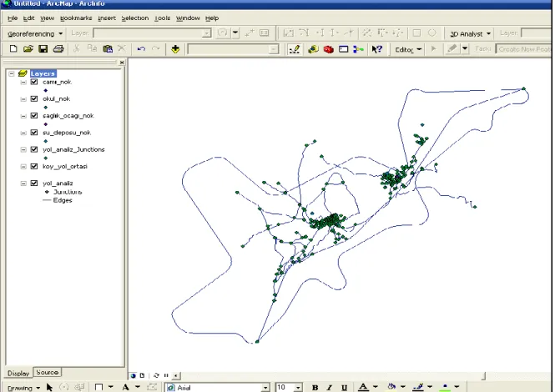The image size is (555, 392).
Task: Open the red ArcToolbox icon
Action: click(x=329, y=49)
